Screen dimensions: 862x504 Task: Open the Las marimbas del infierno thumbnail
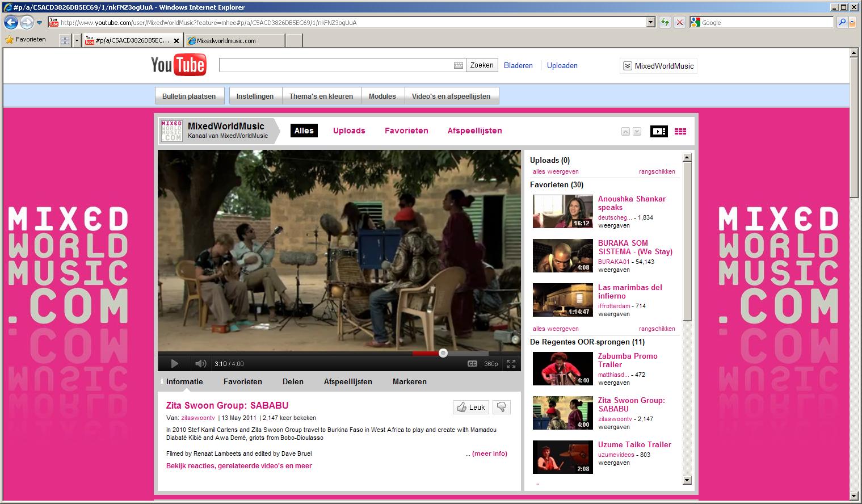click(562, 300)
